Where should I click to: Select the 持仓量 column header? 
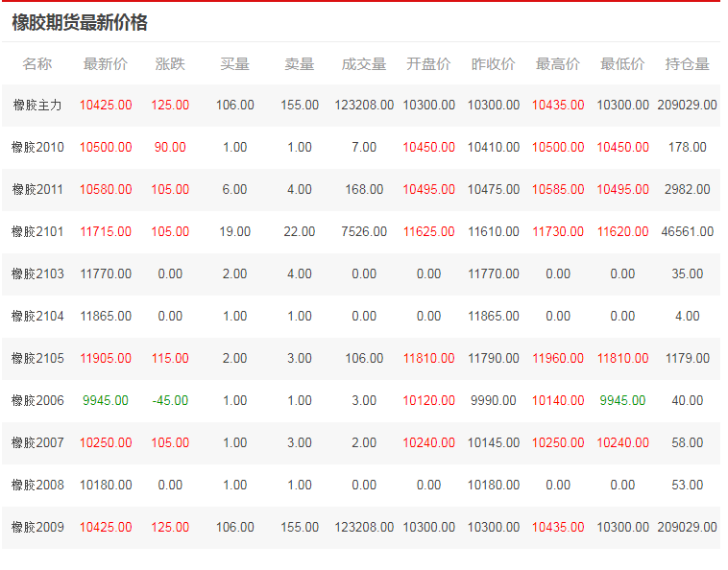[687, 64]
